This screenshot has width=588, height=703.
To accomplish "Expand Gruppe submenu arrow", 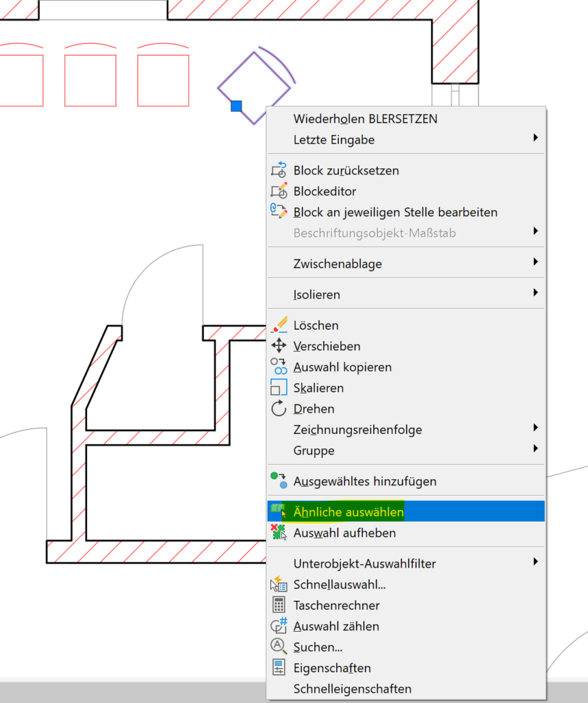I will 536,448.
